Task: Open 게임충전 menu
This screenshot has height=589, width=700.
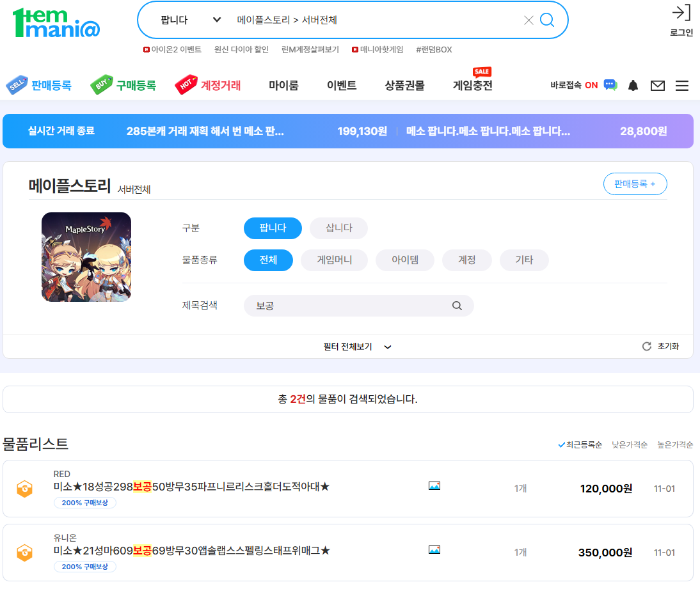Action: (x=473, y=85)
